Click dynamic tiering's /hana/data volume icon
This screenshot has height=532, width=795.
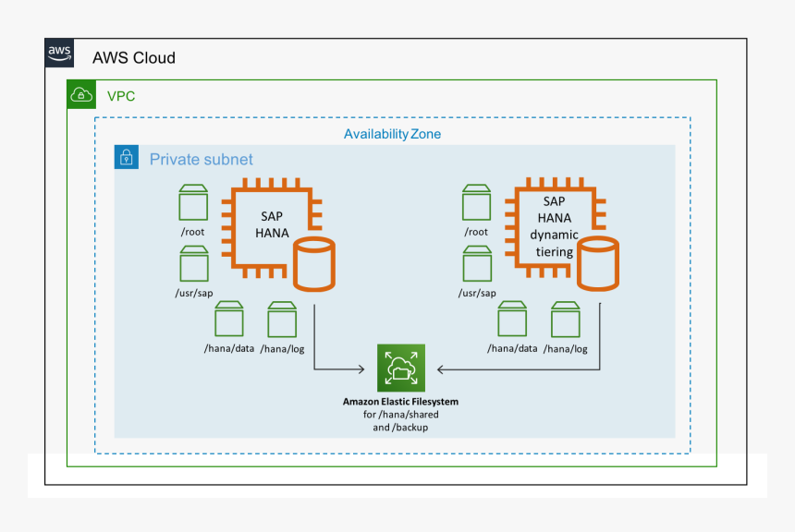[512, 319]
